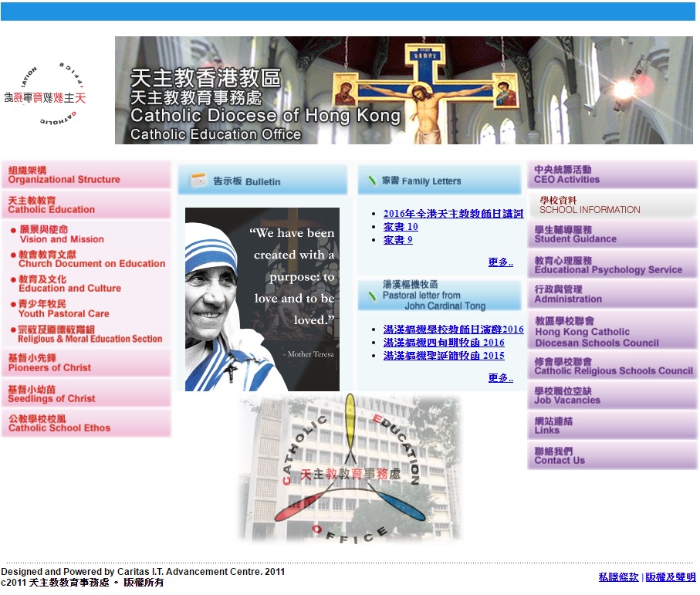The width and height of the screenshot is (700, 595).
Task: Open SCHOOL INFORMATION menu item
Action: point(612,205)
